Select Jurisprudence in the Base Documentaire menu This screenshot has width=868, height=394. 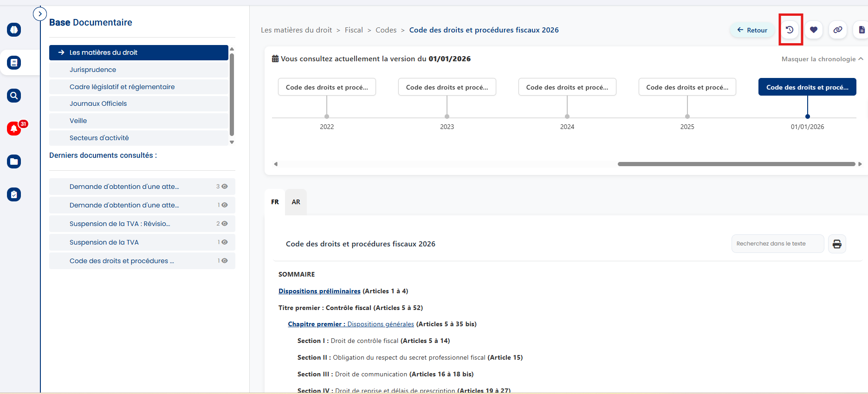[93, 70]
